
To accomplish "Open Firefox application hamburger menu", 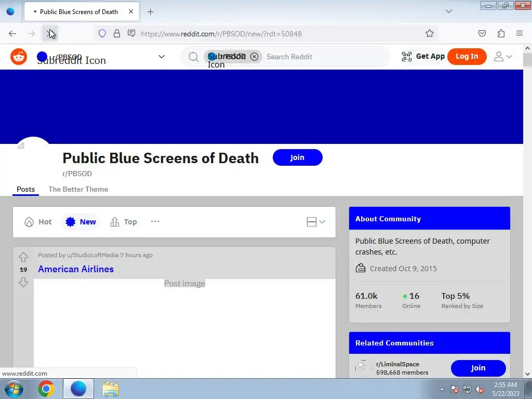I will (x=520, y=33).
